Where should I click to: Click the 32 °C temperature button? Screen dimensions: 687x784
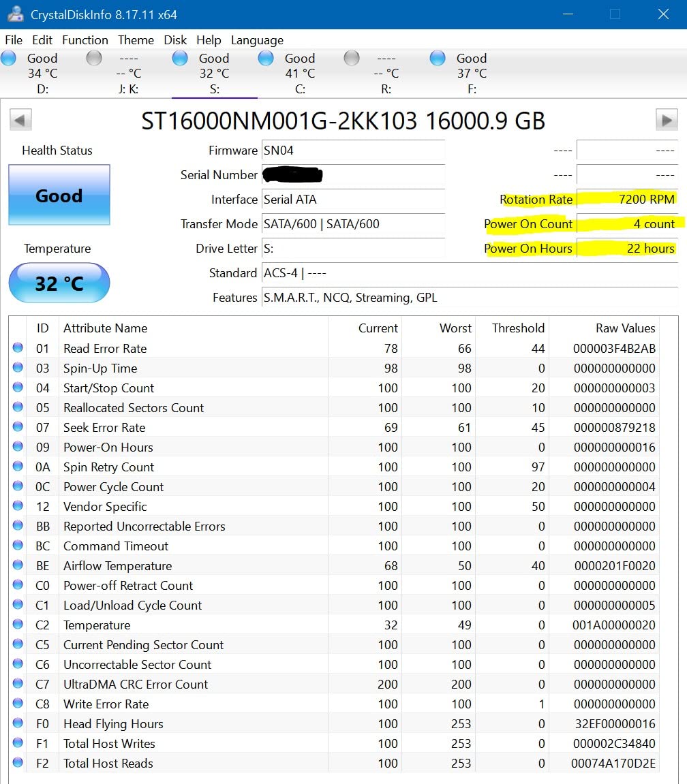pyautogui.click(x=59, y=283)
